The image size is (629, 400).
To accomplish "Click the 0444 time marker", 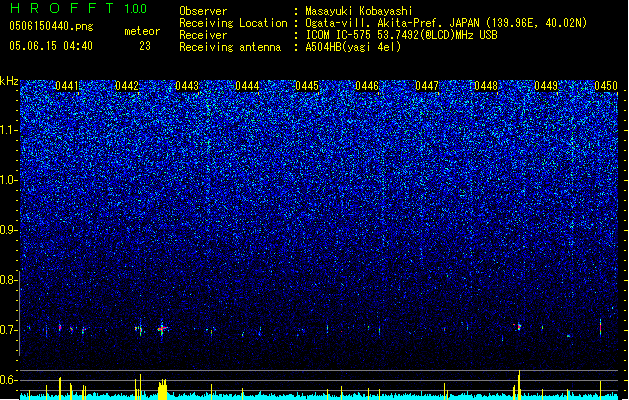I will pos(247,86).
